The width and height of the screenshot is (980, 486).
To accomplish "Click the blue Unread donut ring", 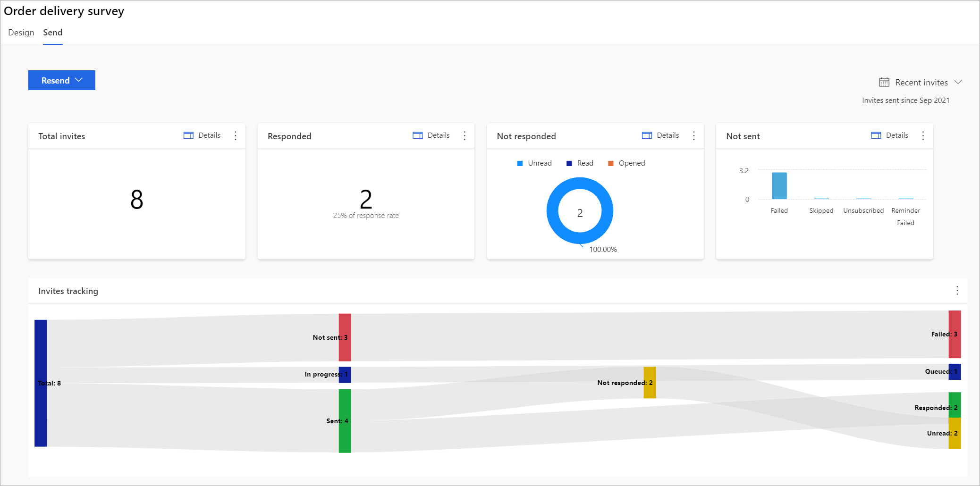I will (x=552, y=211).
